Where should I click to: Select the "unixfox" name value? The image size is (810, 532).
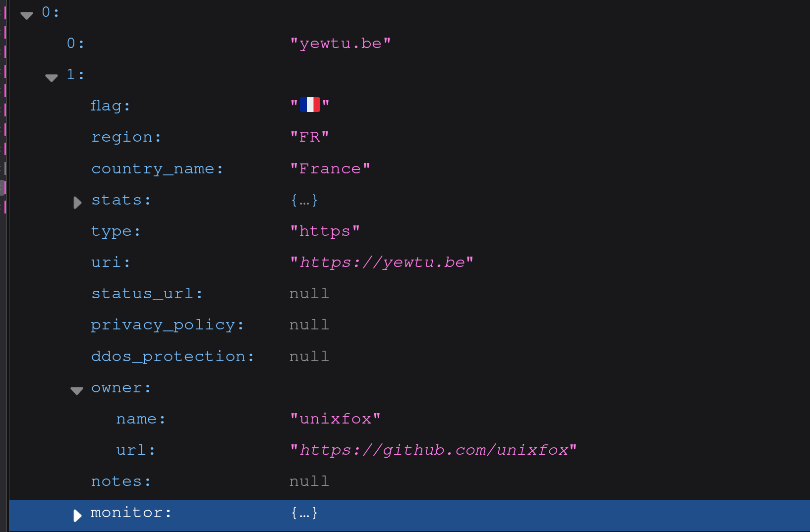336,419
